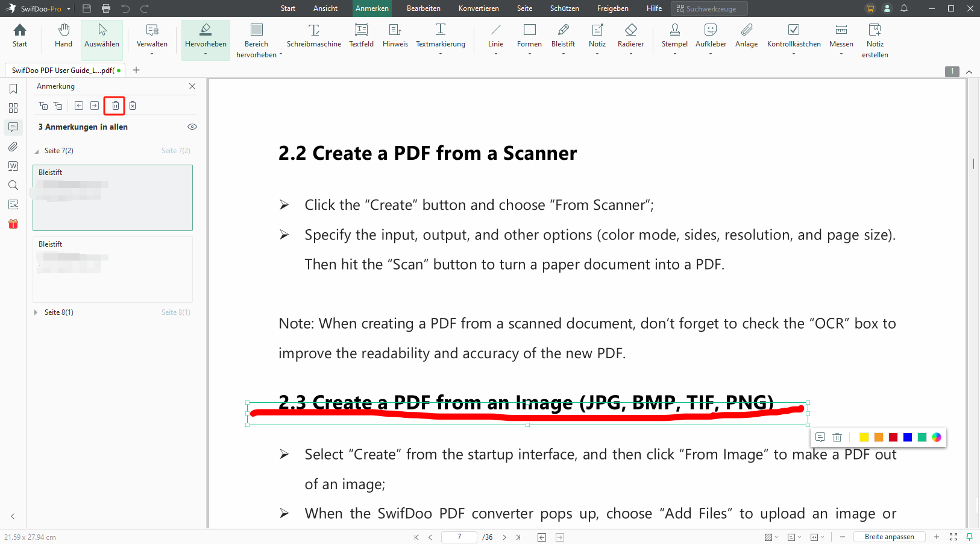Screen dimensions: 980x544
Task: Delete the stroke via floating toolbar trash
Action: point(837,437)
